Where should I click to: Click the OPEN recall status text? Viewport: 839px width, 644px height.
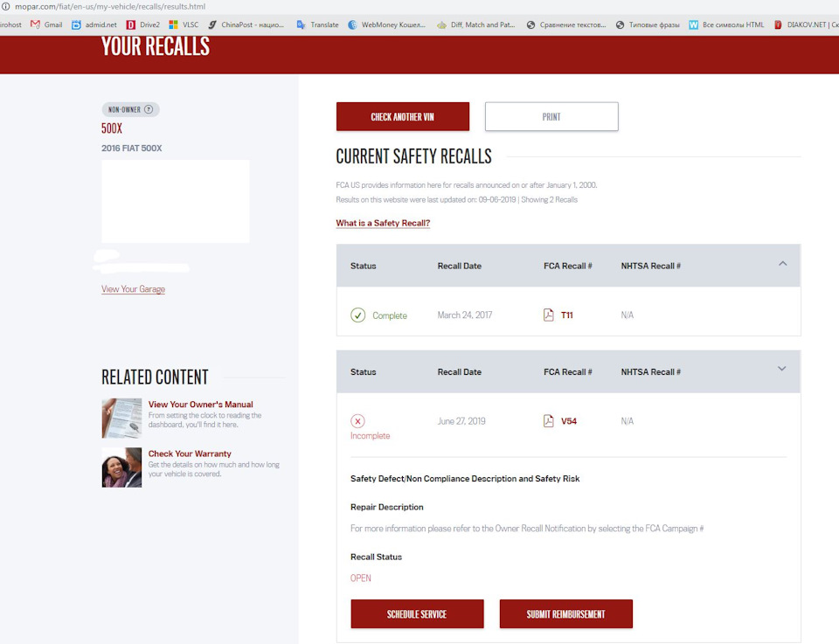[x=361, y=578]
